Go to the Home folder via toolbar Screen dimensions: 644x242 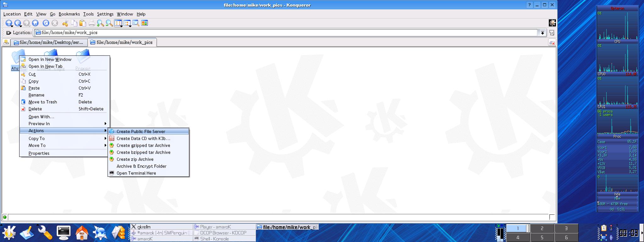point(35,23)
